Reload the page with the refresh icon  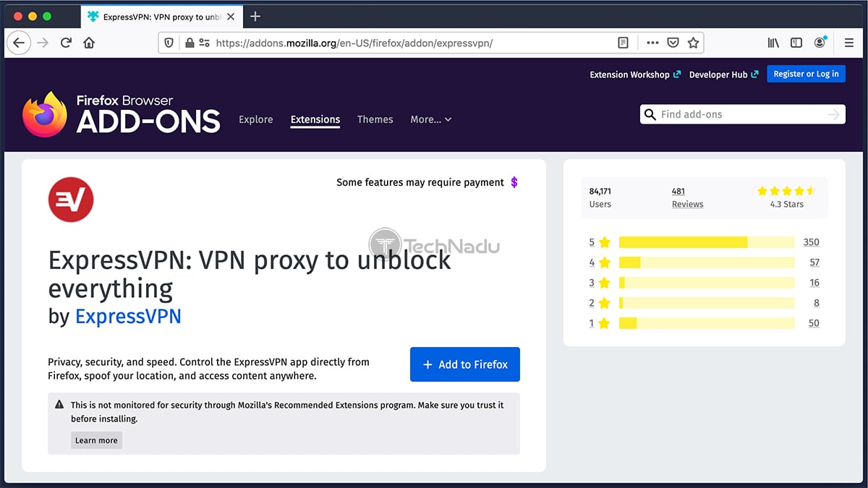66,43
